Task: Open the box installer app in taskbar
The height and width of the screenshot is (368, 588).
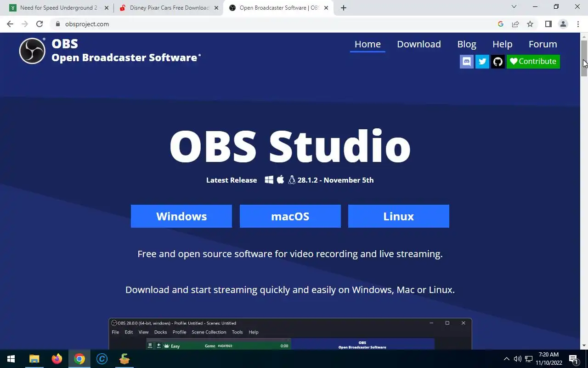Action: [x=124, y=359]
